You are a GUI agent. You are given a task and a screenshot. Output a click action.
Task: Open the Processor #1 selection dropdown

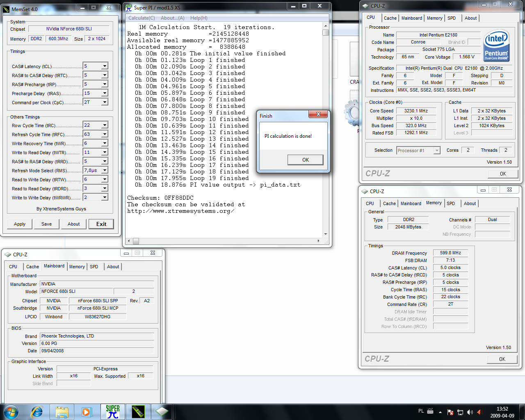pyautogui.click(x=437, y=151)
